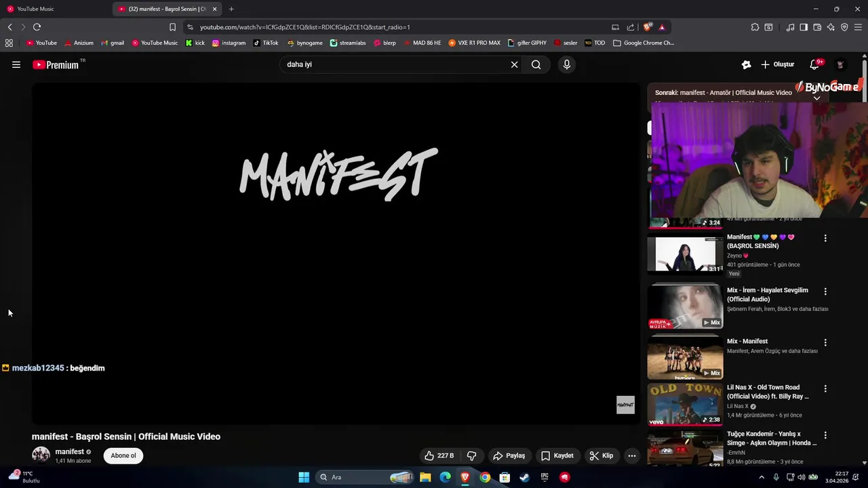Play Old Town Road thumbnail
Viewport: 868px width, 488px height.
685,404
